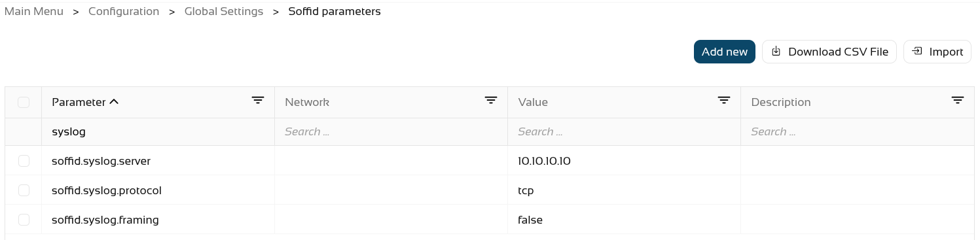Open the Configuration breadcrumb

[x=124, y=12]
